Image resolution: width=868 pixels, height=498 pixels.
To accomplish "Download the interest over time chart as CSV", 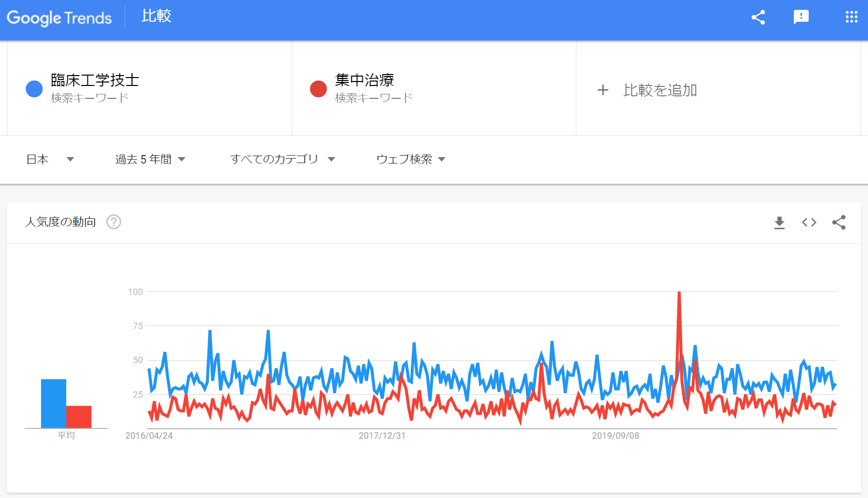I will pos(780,222).
